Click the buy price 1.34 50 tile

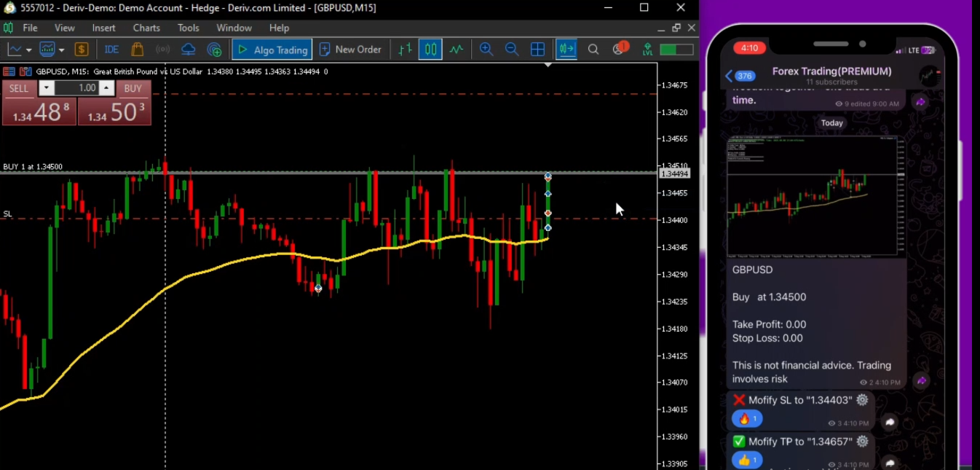[x=114, y=111]
